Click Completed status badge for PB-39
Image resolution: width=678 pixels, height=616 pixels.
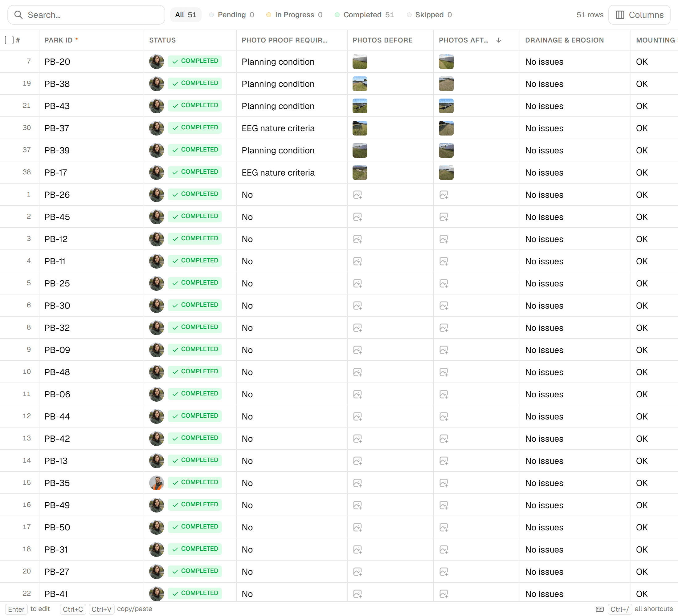(195, 150)
